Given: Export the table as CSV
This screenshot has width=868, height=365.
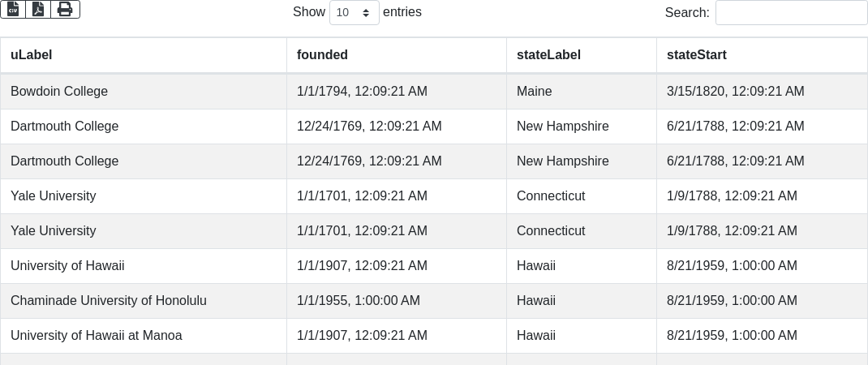Looking at the screenshot, I should (13, 9).
